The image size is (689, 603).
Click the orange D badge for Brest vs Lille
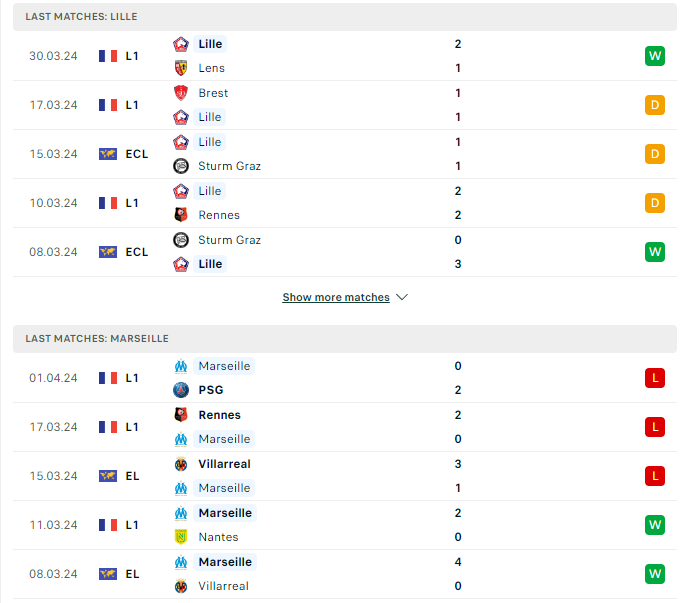655,105
